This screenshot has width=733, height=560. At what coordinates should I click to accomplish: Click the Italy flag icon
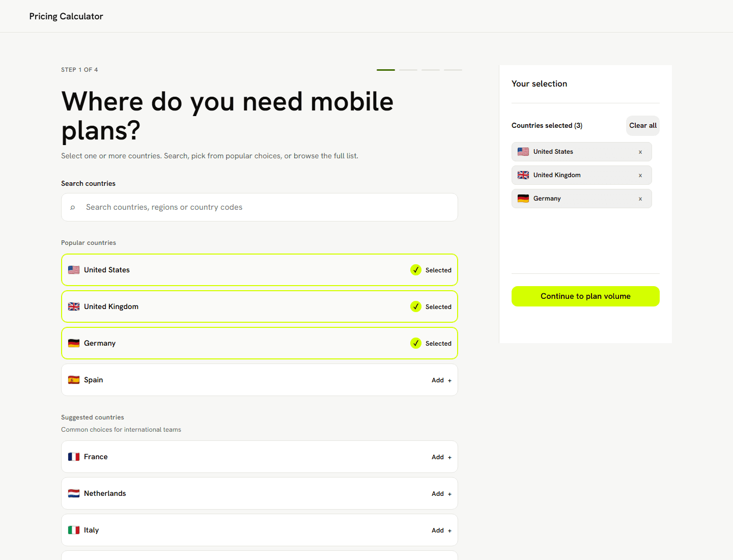pos(74,530)
